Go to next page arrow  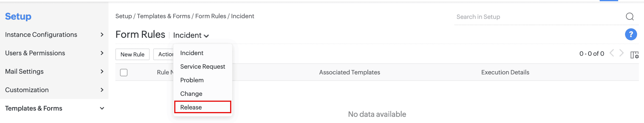(x=622, y=53)
